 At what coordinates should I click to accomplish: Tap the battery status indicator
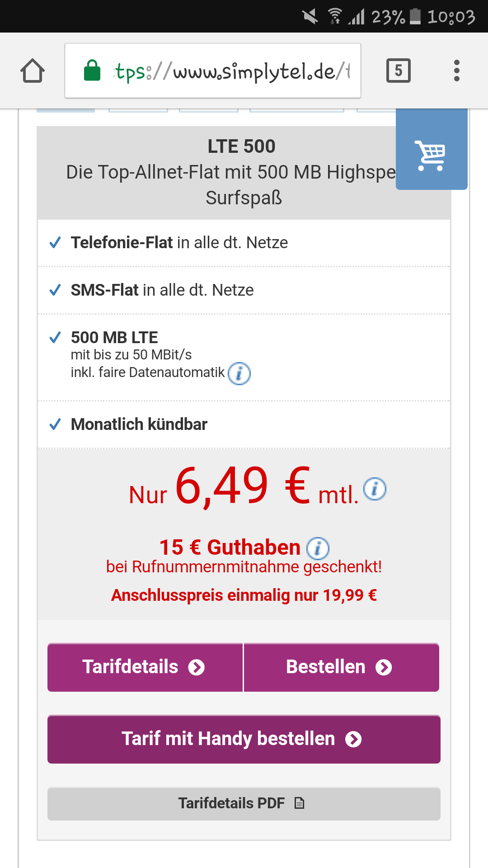415,16
